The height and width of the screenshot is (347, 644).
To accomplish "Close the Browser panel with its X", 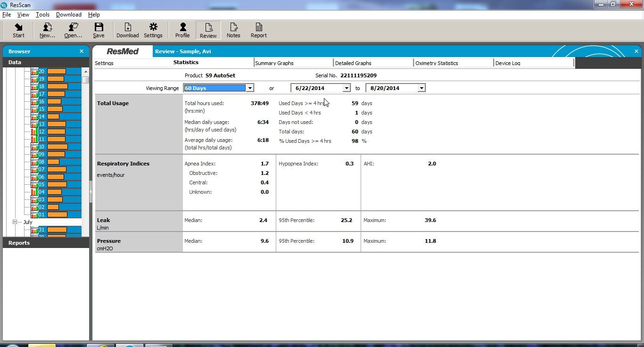I will (82, 51).
